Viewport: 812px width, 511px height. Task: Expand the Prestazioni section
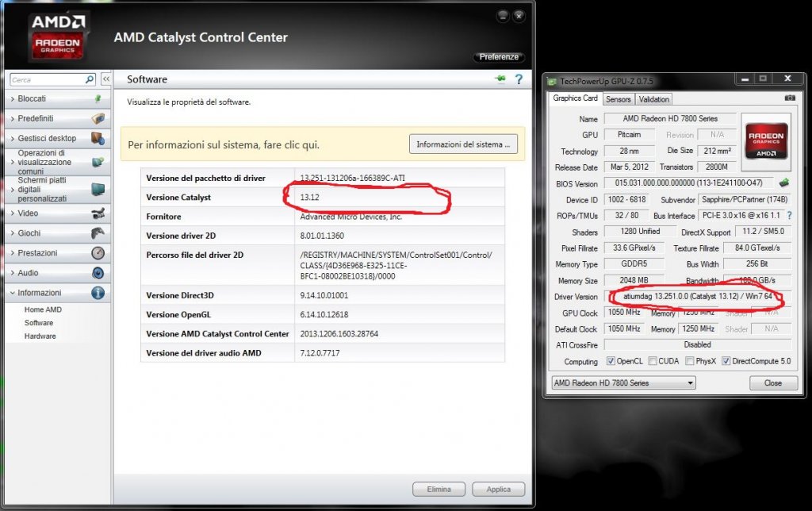(x=13, y=253)
